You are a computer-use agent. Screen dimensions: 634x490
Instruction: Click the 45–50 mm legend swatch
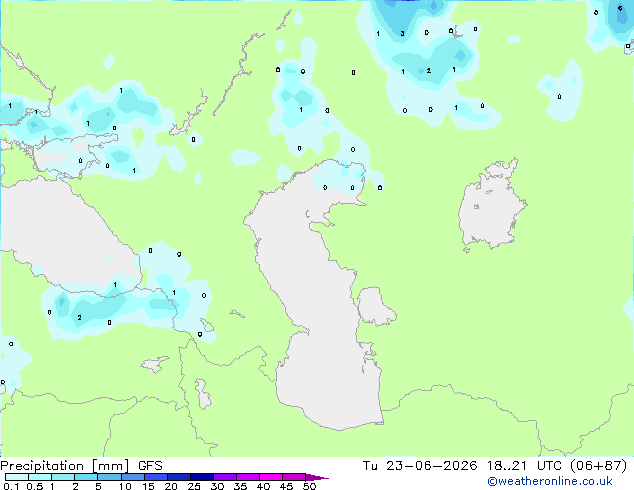pyautogui.click(x=294, y=477)
